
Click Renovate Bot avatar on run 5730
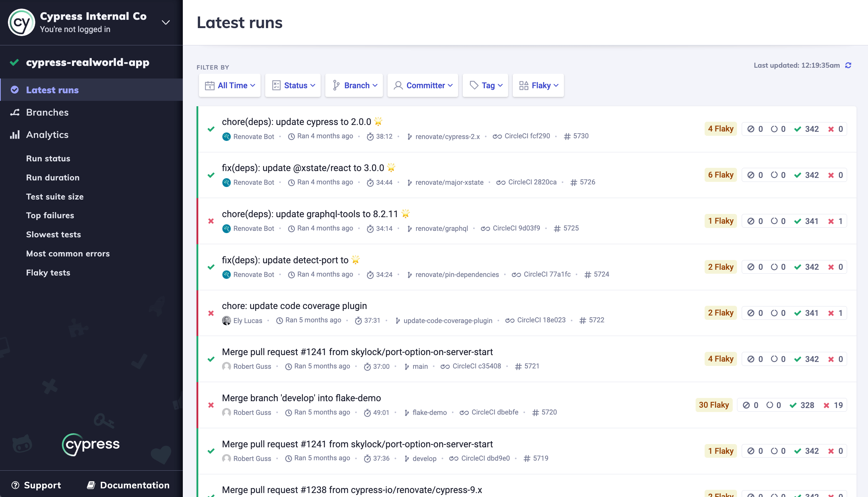[x=226, y=136]
